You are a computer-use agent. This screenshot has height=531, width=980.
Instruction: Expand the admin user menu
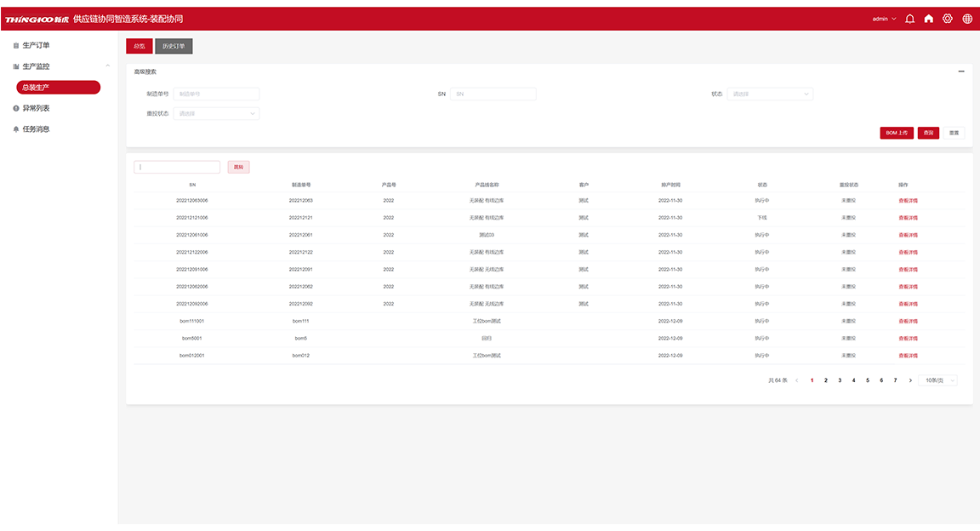(x=884, y=19)
